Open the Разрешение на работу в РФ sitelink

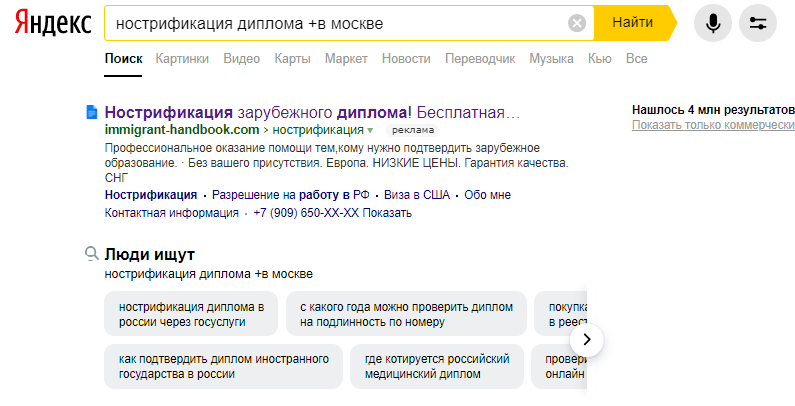(x=291, y=195)
